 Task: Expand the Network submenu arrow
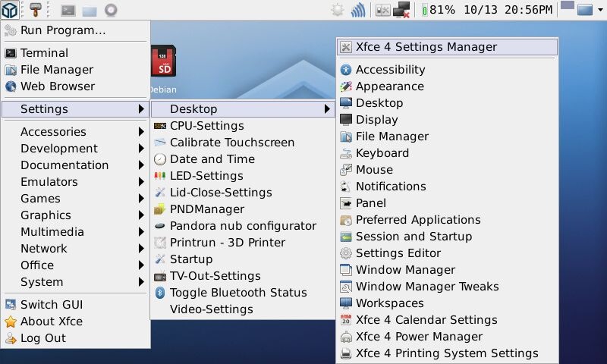point(141,248)
